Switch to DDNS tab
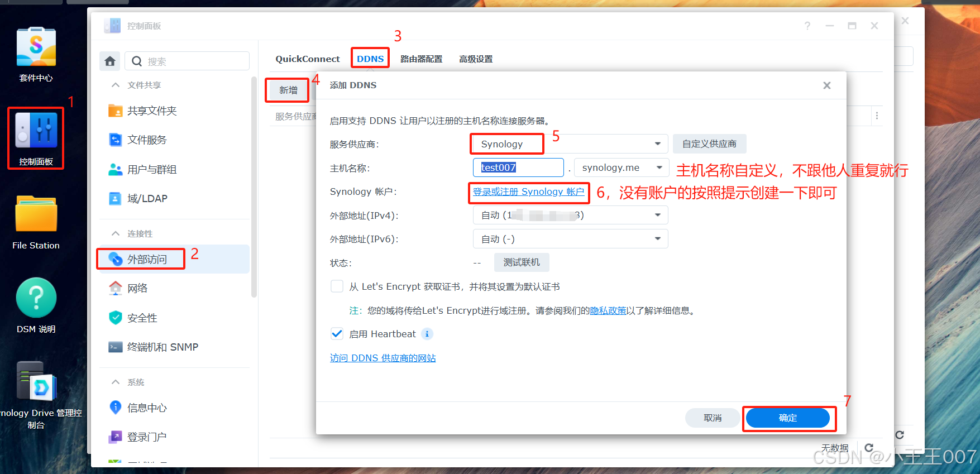The height and width of the screenshot is (474, 980). tap(370, 59)
